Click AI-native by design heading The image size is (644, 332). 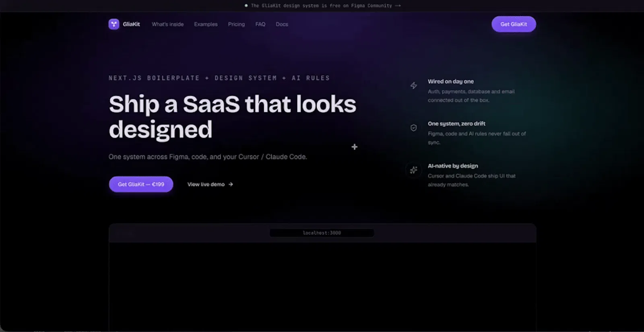[x=453, y=166]
